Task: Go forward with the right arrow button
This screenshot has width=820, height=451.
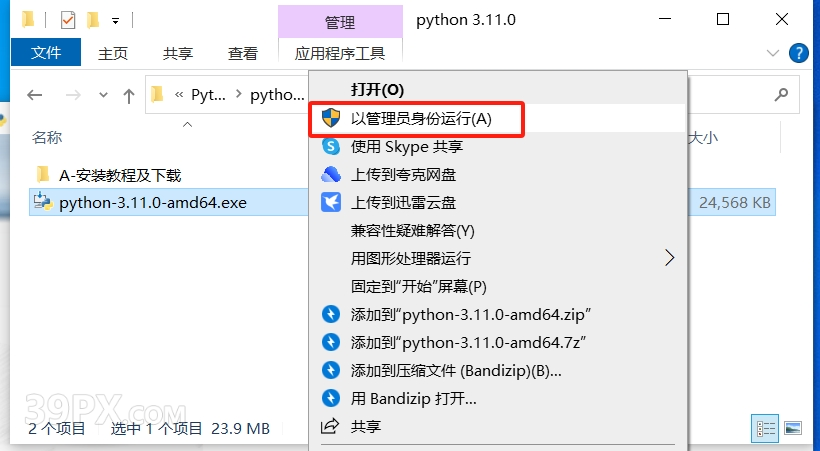Action: (x=73, y=95)
